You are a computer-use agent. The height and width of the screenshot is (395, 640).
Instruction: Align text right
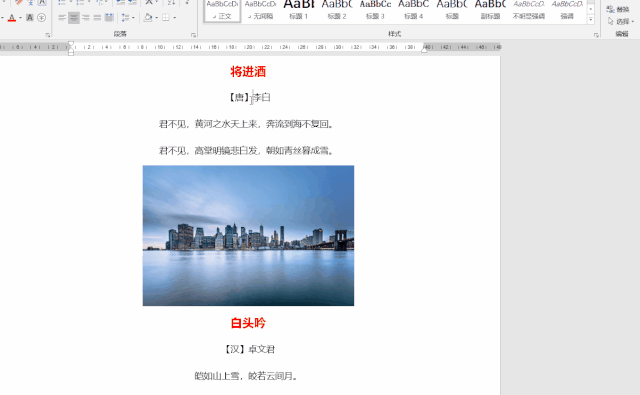(x=86, y=18)
